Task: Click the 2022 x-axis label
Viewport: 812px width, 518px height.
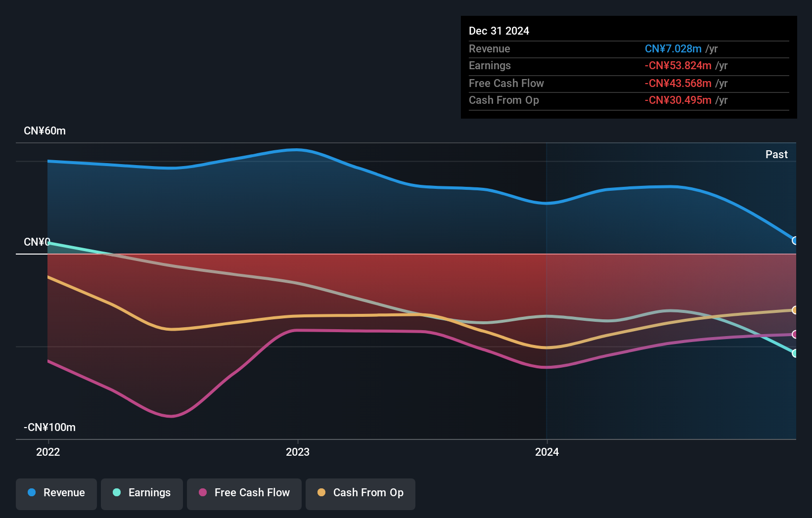Action: (x=48, y=452)
